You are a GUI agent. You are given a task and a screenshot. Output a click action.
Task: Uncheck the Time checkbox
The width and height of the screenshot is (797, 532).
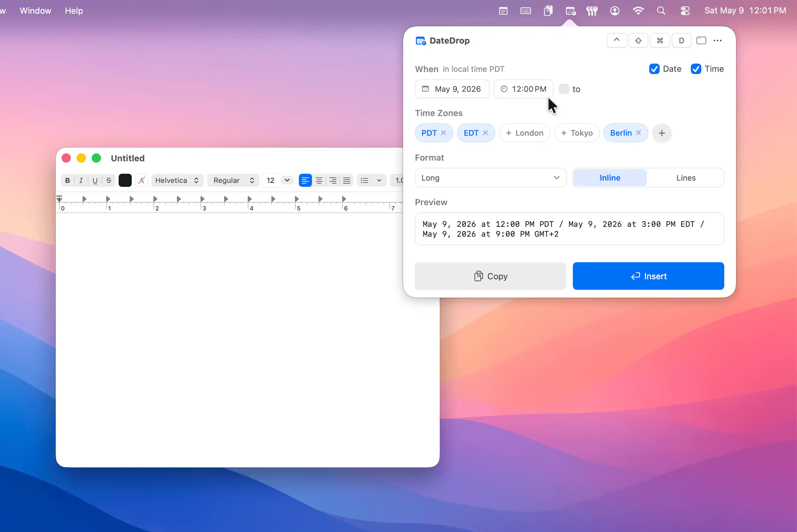696,69
